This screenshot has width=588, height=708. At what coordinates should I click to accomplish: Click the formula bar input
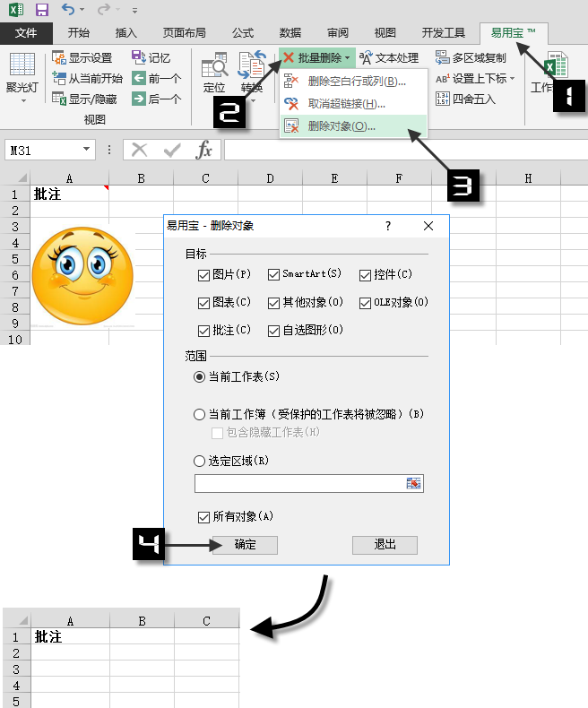(406, 150)
